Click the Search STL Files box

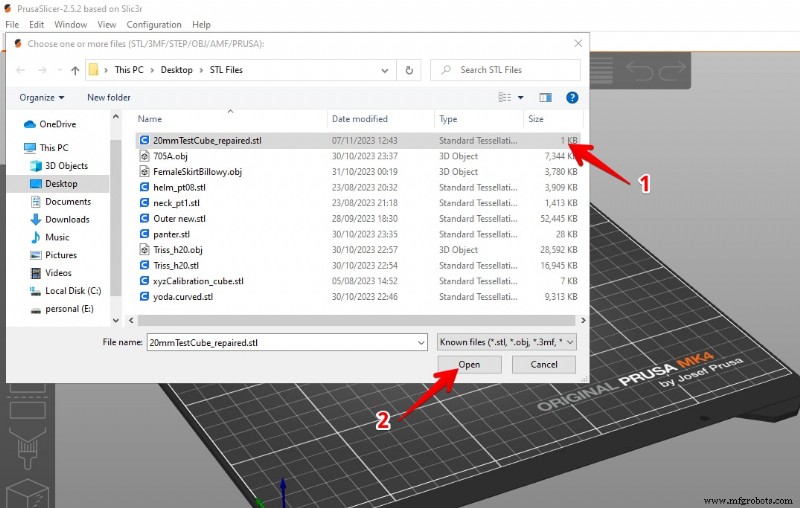(x=505, y=70)
